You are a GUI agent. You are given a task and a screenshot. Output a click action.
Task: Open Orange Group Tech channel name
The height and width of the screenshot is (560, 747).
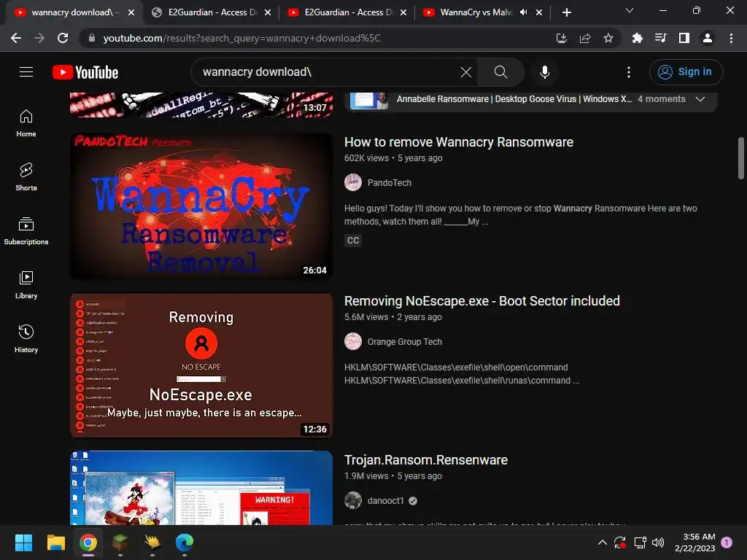(404, 342)
